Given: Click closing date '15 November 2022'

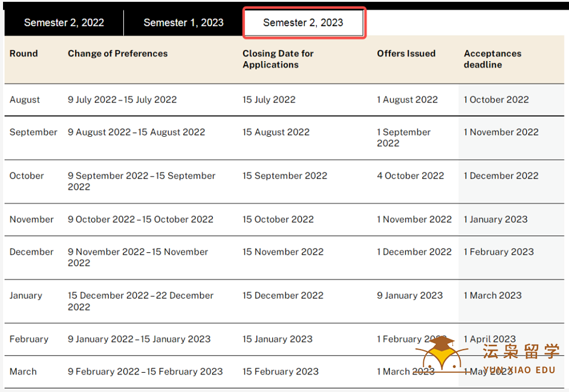Looking at the screenshot, I should 283,252.
